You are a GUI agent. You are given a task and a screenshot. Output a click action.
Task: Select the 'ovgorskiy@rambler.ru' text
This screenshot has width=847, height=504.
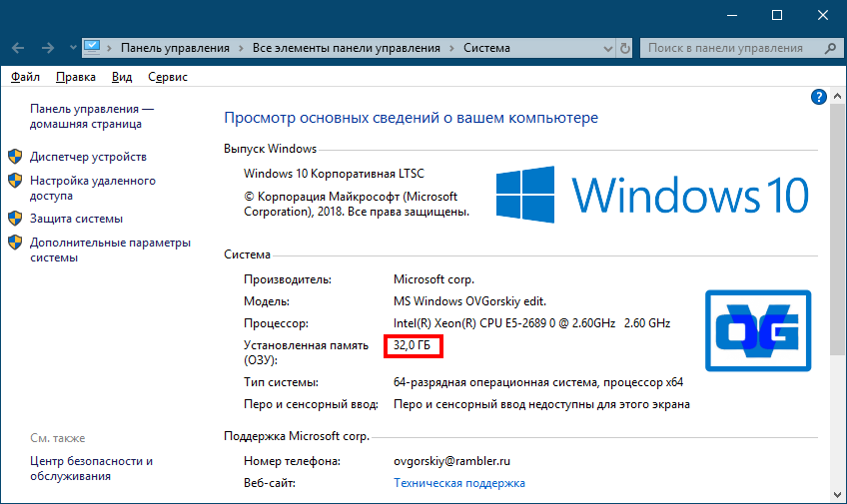451,461
